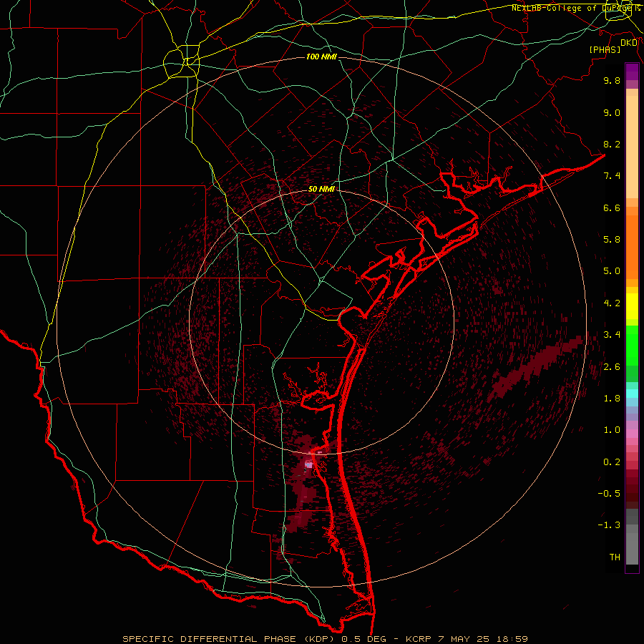The image size is (644, 644).
Task: Click the 4.2 legend value
Action: coord(612,303)
